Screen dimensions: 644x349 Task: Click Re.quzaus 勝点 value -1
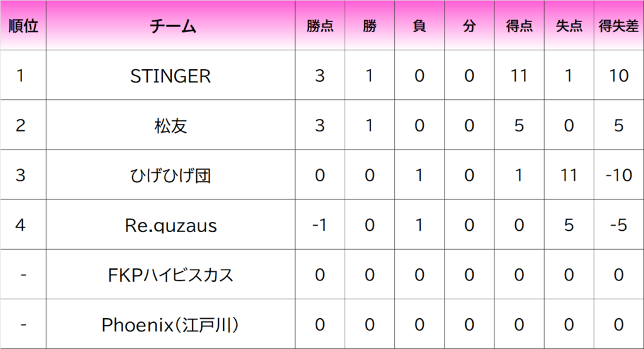(320, 224)
